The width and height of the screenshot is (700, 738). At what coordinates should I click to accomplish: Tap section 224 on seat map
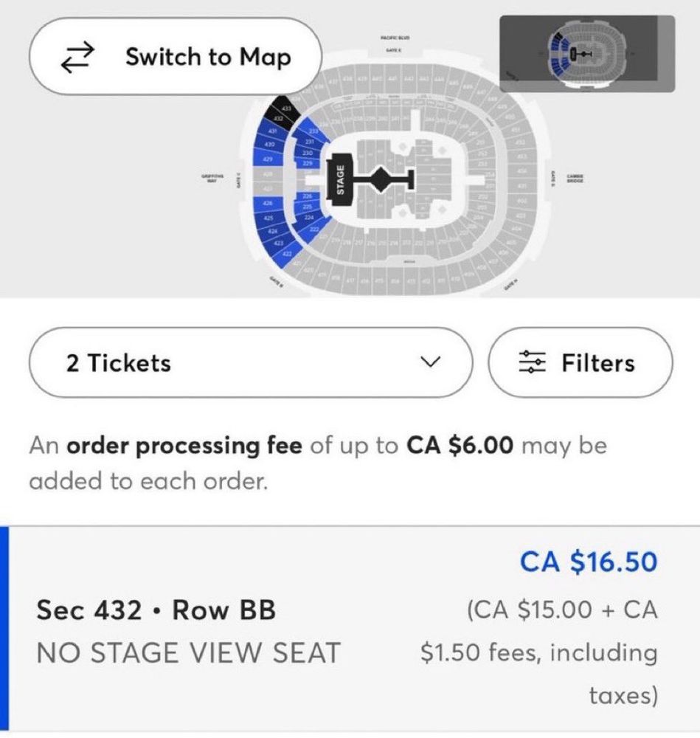[x=308, y=218]
